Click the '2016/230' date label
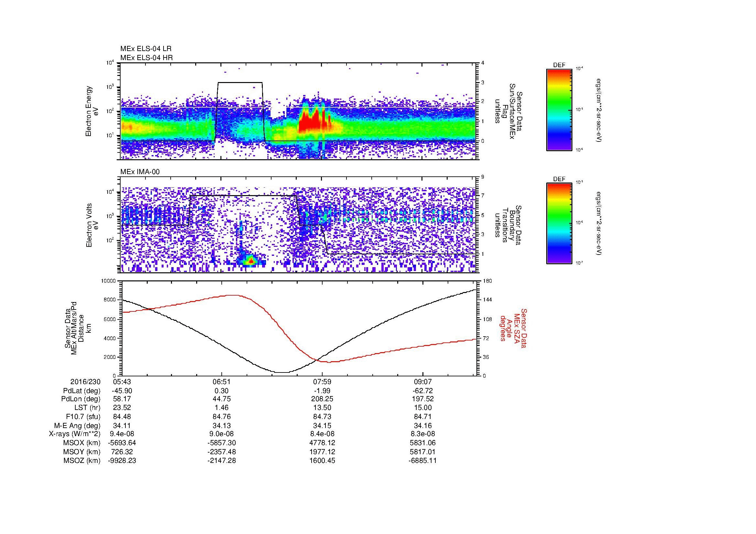This screenshot has width=756, height=534. 85,382
